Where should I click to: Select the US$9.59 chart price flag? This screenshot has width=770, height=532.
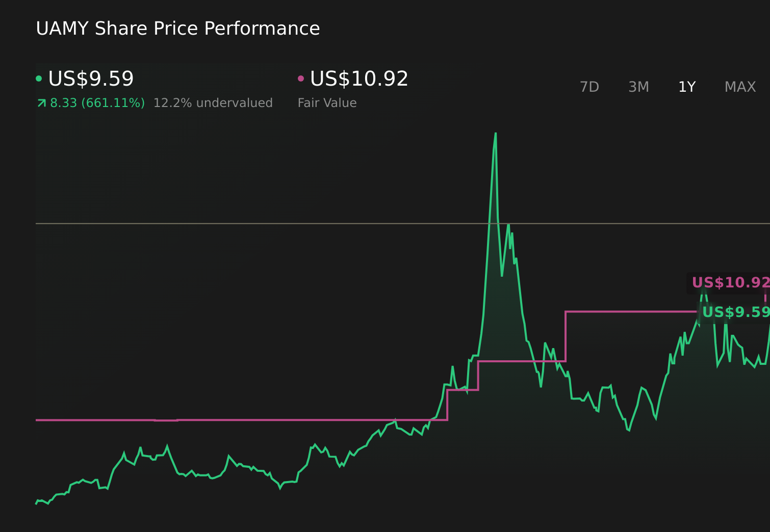pos(736,312)
